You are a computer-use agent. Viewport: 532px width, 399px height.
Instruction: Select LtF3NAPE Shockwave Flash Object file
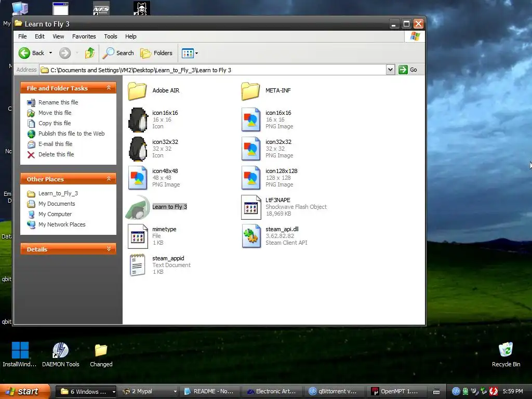[x=251, y=207]
